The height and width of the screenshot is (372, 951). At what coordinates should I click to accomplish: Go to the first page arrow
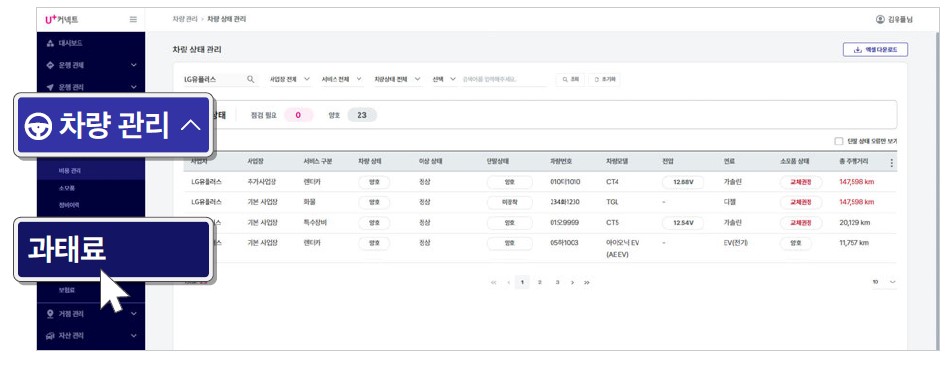coord(494,283)
